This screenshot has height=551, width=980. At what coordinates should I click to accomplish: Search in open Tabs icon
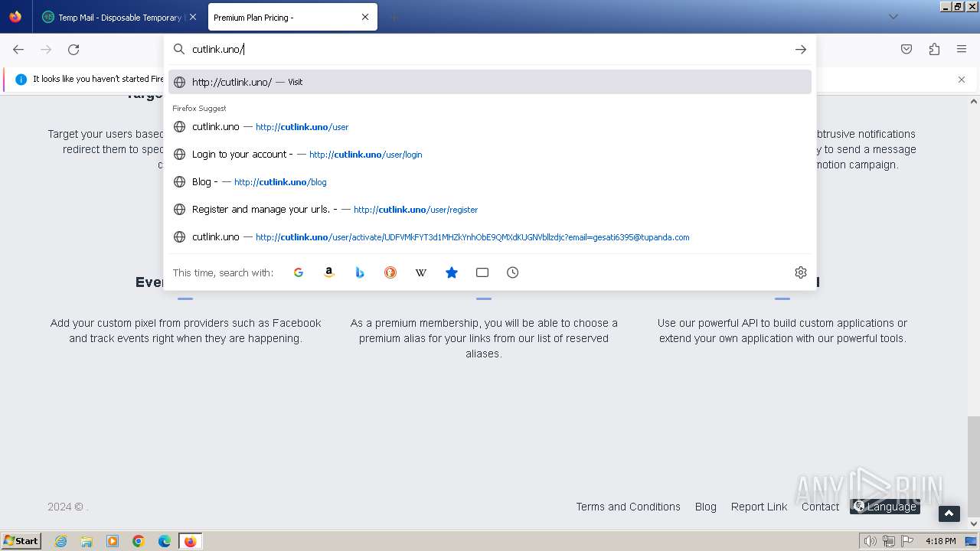pyautogui.click(x=482, y=272)
